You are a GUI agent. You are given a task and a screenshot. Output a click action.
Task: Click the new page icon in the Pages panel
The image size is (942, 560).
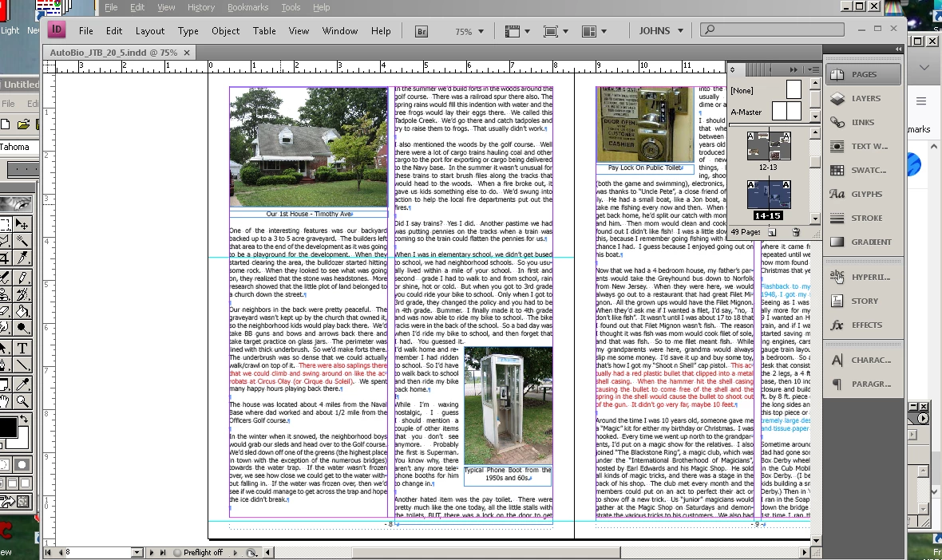pos(772,231)
